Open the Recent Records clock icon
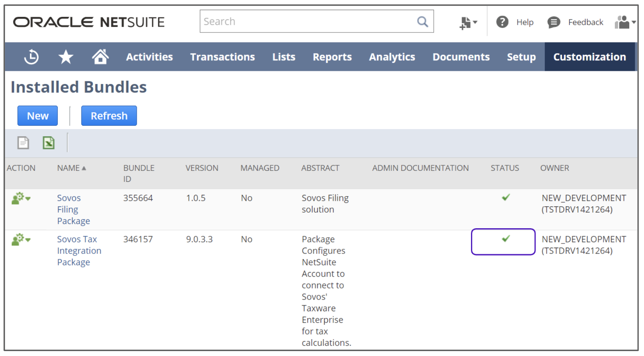The width and height of the screenshot is (644, 356). (x=31, y=57)
